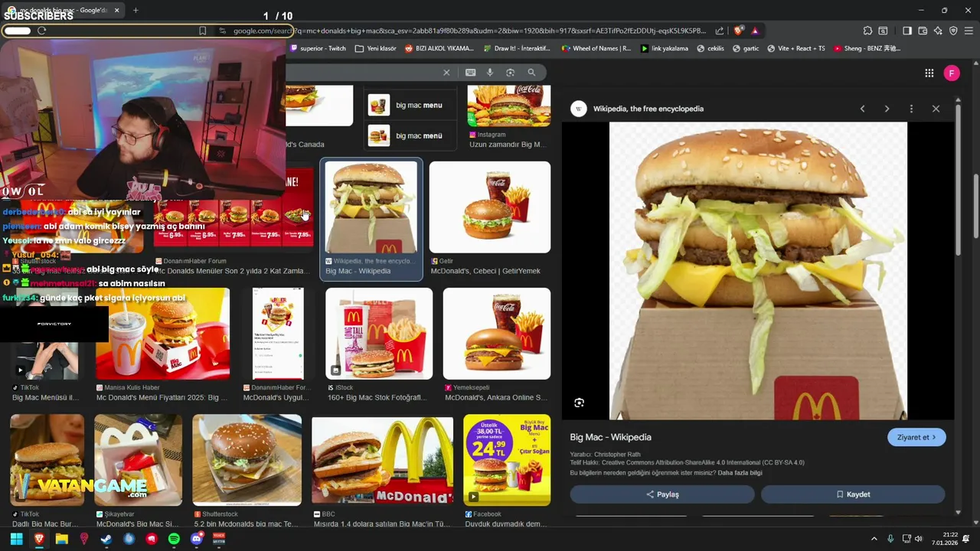This screenshot has height=551, width=980.
Task: Open the browser extensions puzzle icon
Action: tap(867, 31)
